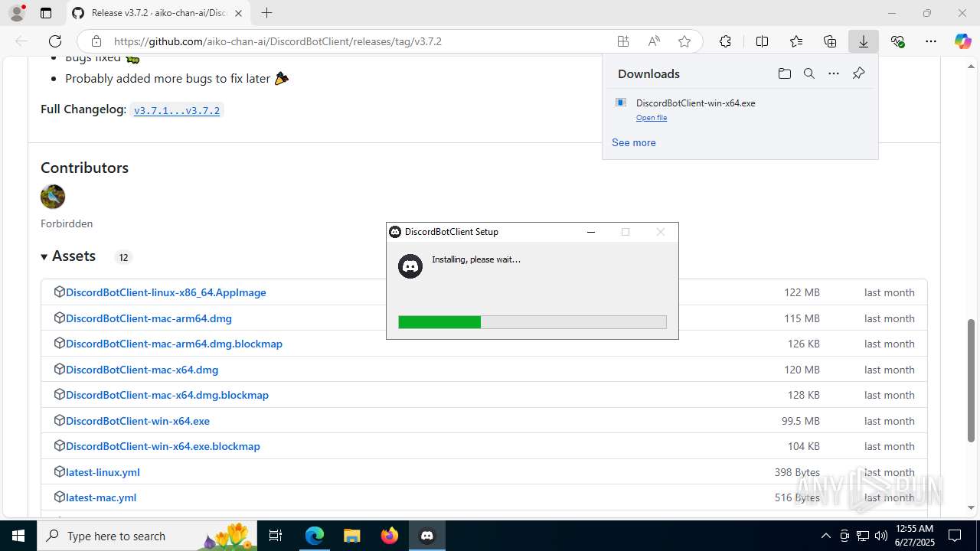Minimize the DiscordBotClient Setup window
This screenshot has width=980, height=551.
590,232
